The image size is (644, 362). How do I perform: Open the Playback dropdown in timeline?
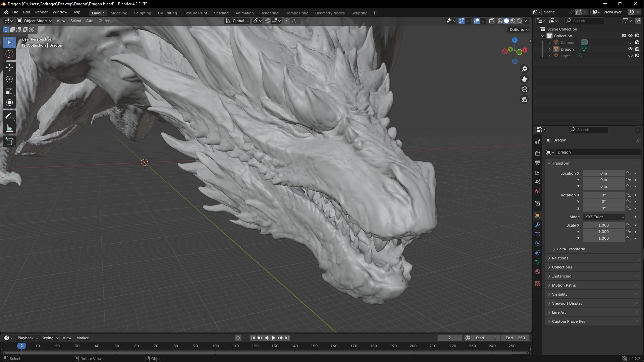point(28,338)
